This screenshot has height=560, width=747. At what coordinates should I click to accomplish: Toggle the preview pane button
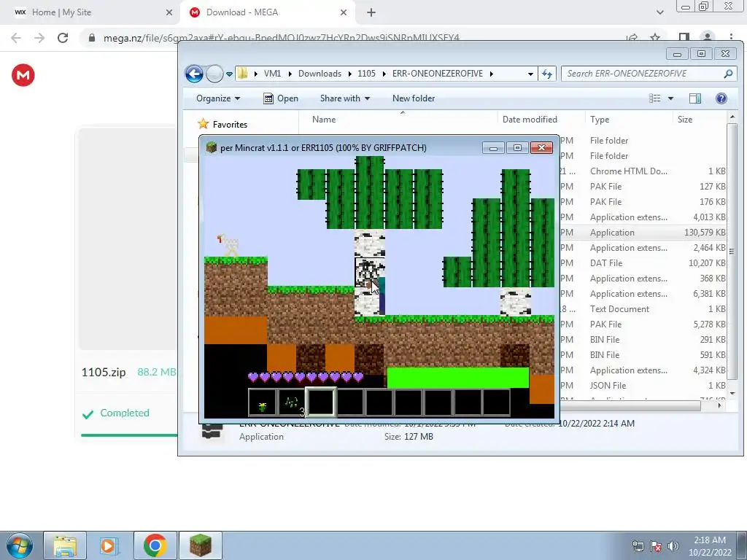point(695,98)
